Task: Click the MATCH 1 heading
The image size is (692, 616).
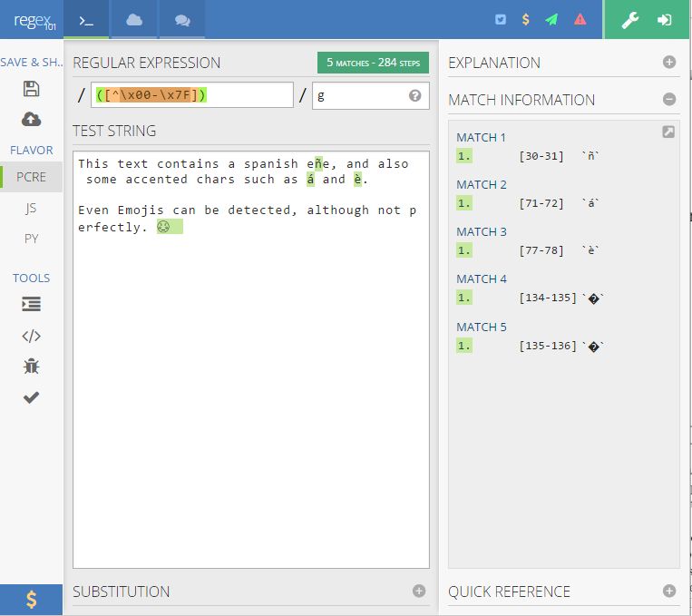Action: (481, 137)
